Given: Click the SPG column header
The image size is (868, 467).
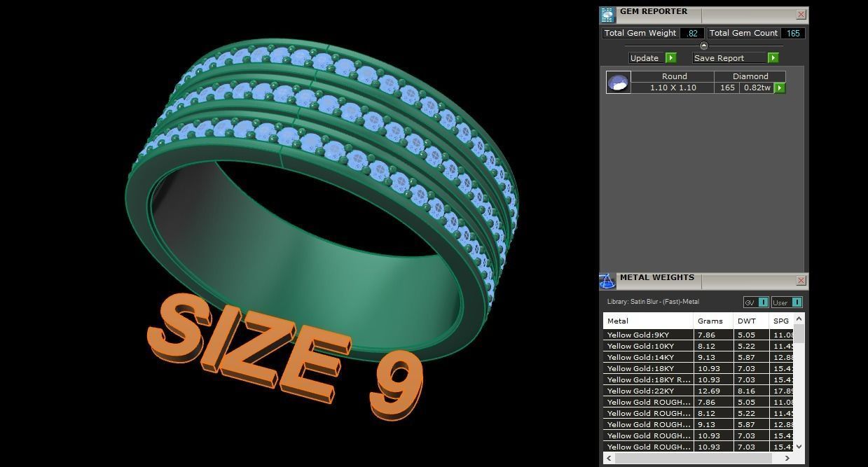Looking at the screenshot, I should (x=781, y=321).
